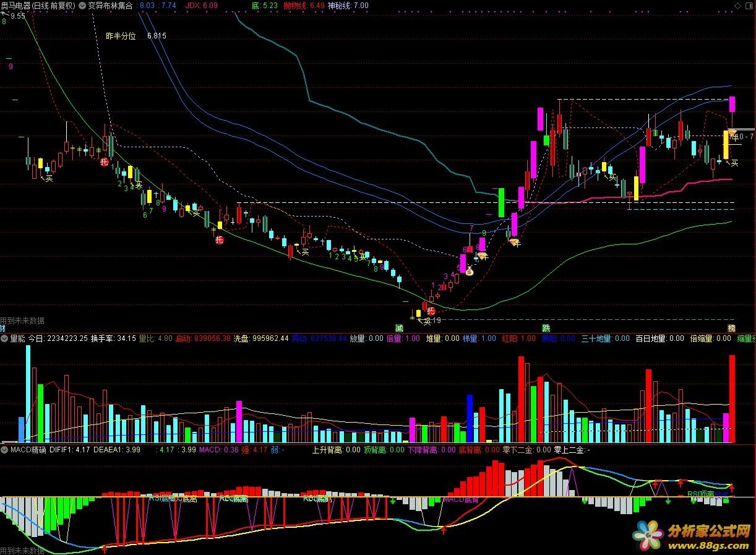Screen dimensions: 756x555
Task: Open the 变异布林集合 indicator dropdown arrow
Action: coord(83,6)
